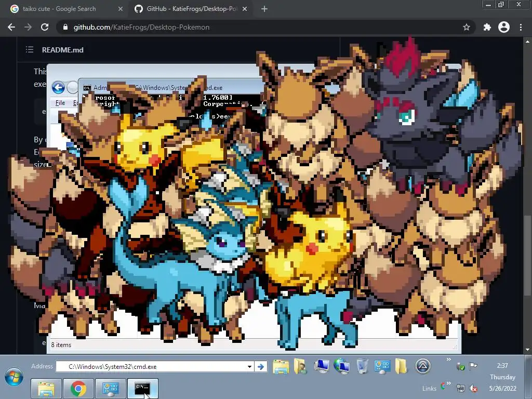The image size is (532, 399).
Task: Open user folder desktop toolbar icon
Action: [300, 366]
